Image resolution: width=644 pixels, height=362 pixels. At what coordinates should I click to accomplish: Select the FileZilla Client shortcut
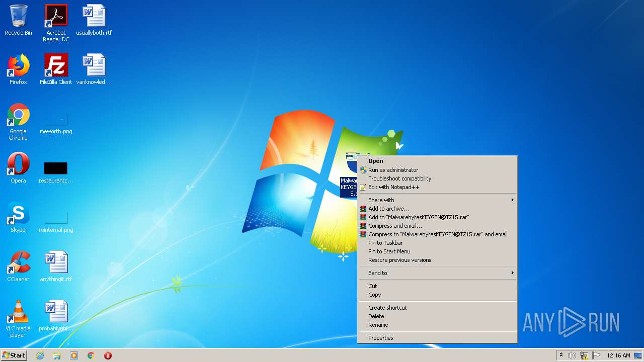coord(56,69)
